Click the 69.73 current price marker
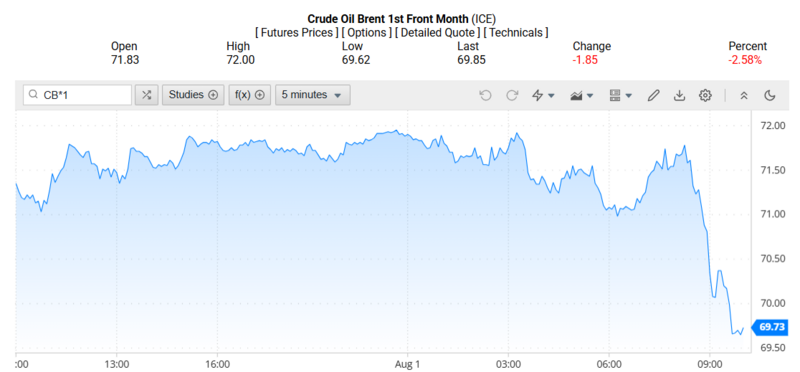Screen dimensions: 800x372 pyautogui.click(x=771, y=327)
